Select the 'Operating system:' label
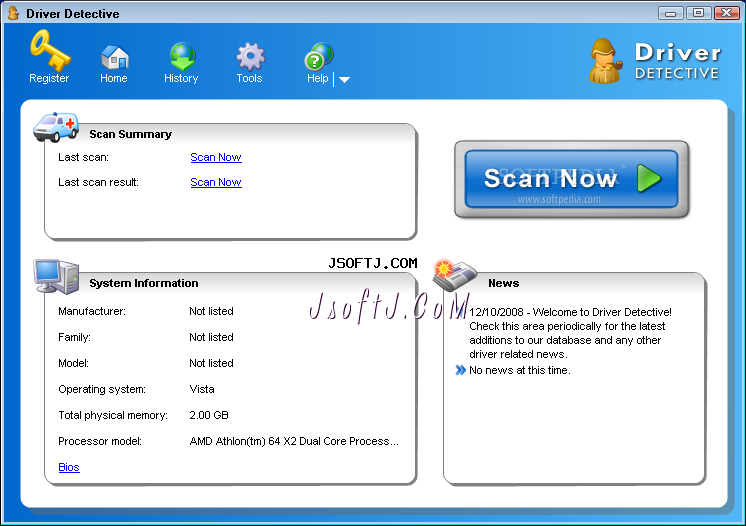Viewport: 746px width, 526px height. 102,390
